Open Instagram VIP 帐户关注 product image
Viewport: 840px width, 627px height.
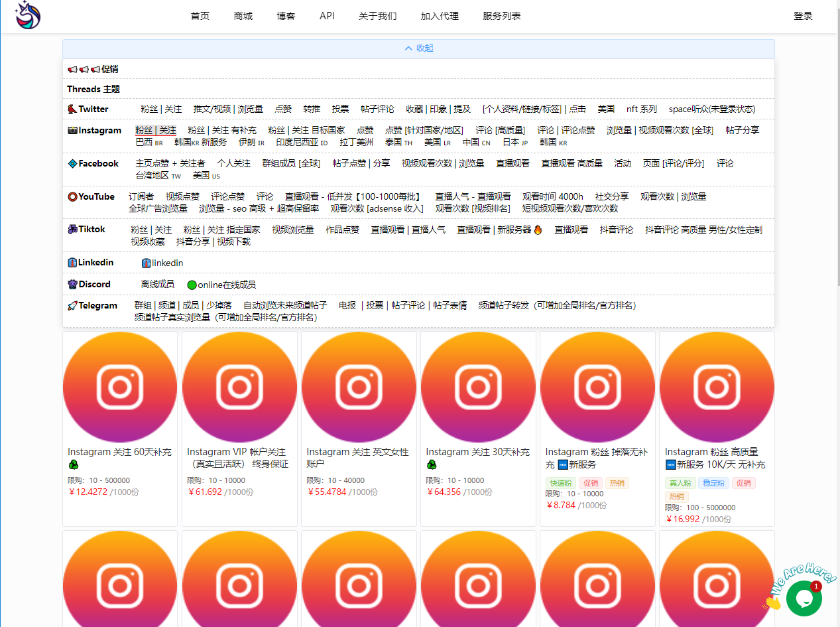coord(239,385)
